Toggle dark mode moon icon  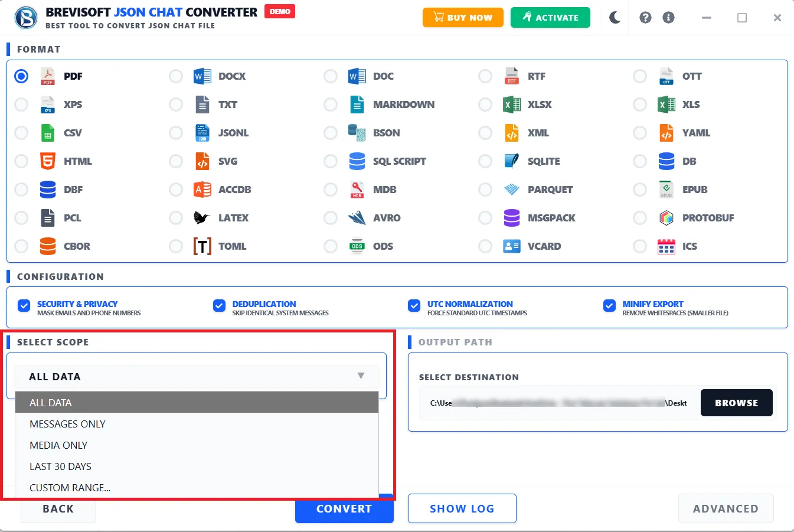pos(615,18)
